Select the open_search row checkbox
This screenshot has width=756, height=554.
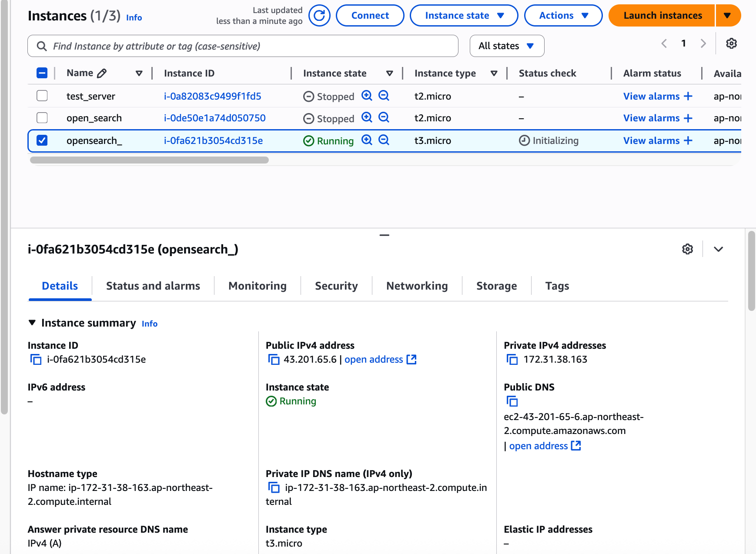(42, 118)
